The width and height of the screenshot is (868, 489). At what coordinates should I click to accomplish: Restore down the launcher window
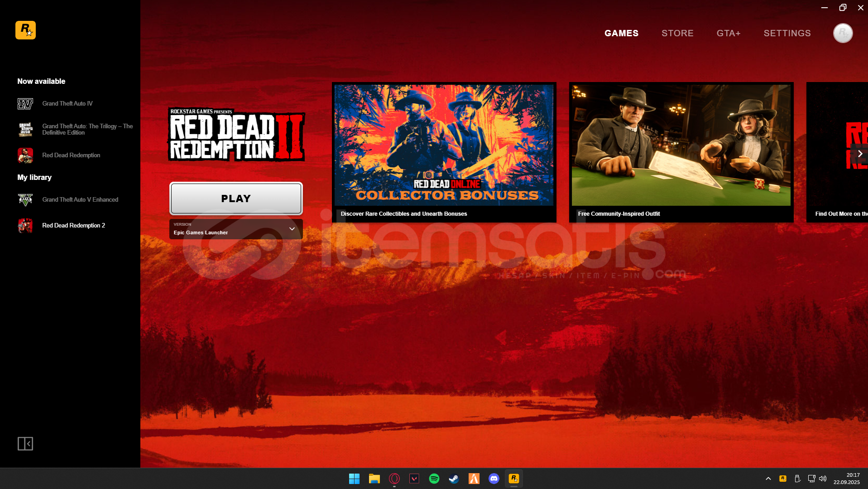[x=842, y=8]
